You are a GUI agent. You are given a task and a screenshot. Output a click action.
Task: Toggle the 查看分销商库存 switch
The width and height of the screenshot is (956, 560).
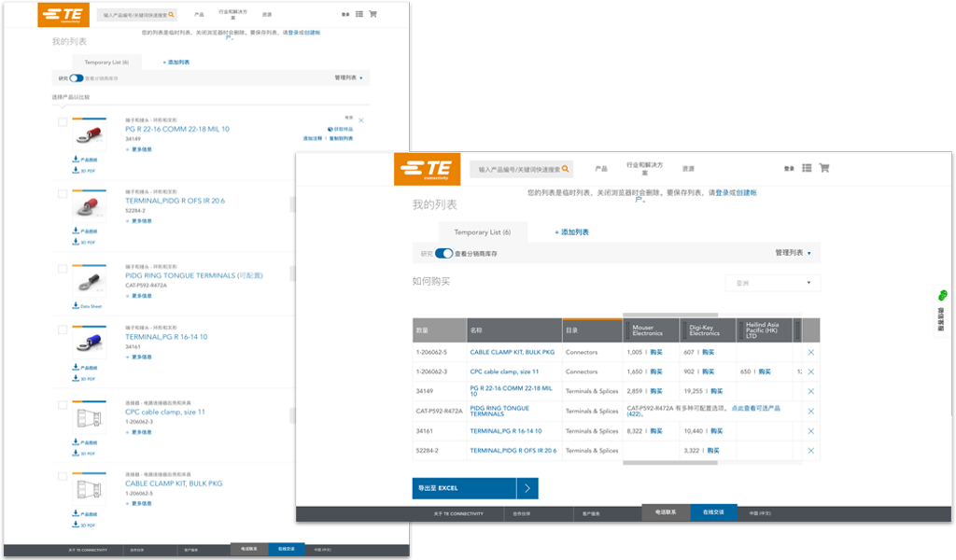click(x=442, y=251)
